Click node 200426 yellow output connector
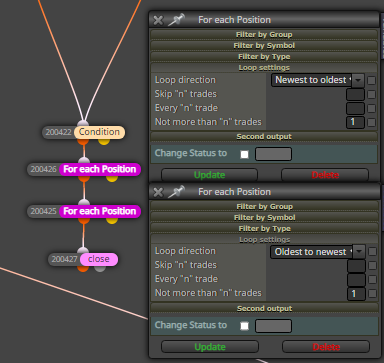This screenshot has height=363, width=384. [112, 178]
